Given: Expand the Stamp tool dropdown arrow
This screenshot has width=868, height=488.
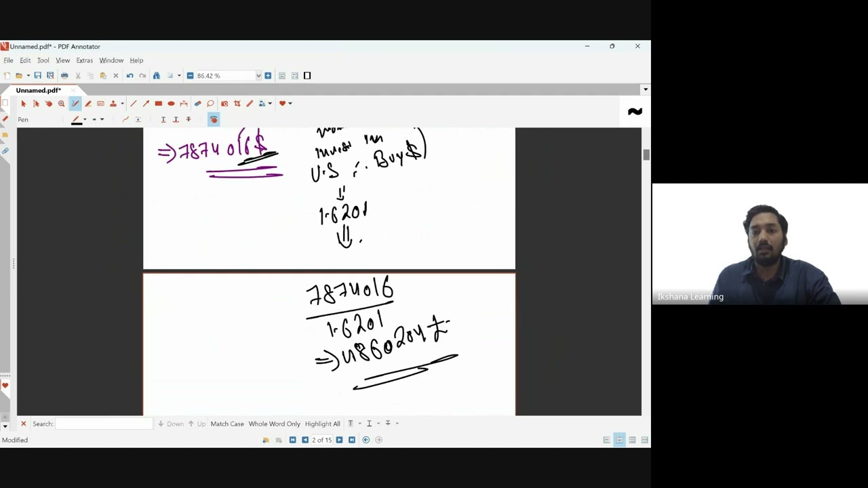Looking at the screenshot, I should (122, 103).
